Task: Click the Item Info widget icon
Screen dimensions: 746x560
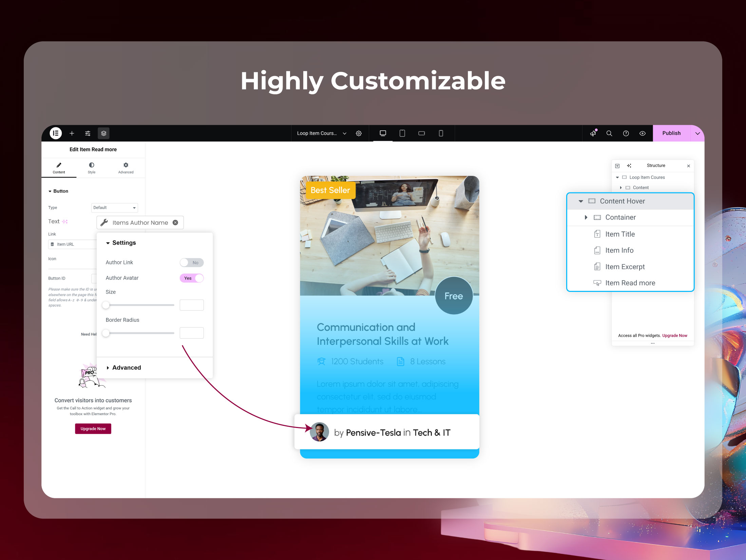Action: point(597,250)
